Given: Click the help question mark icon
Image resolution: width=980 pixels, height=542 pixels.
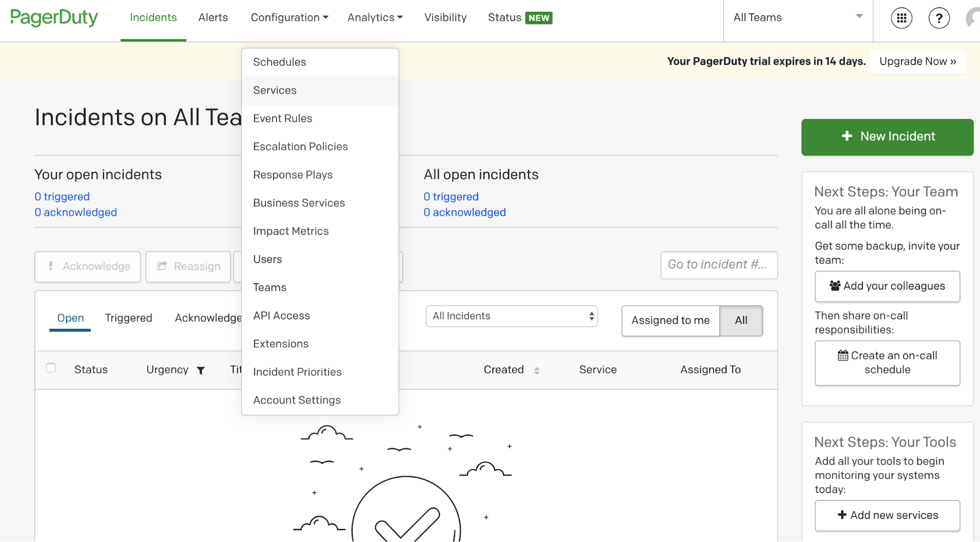Looking at the screenshot, I should click(939, 18).
